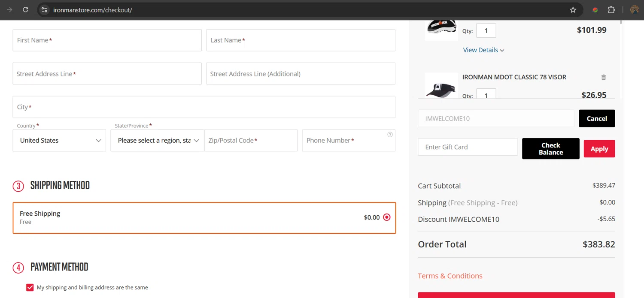
Task: Remove the MDOT Classic 78 Visor item
Action: pyautogui.click(x=603, y=77)
